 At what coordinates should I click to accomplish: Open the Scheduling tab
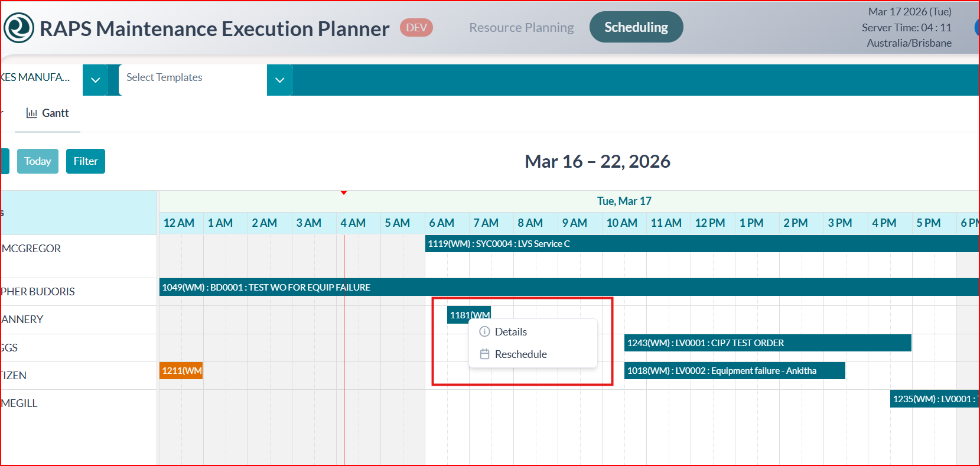point(636,27)
